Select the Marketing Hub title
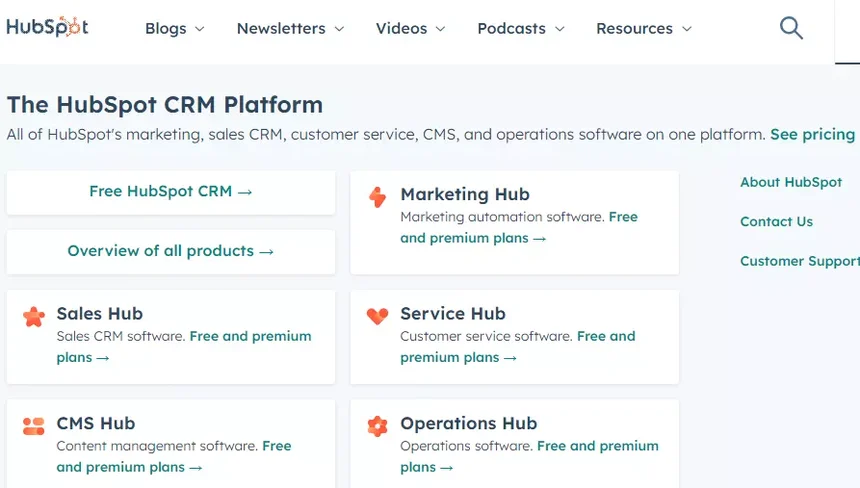Viewport: 860px width, 488px height. click(465, 194)
